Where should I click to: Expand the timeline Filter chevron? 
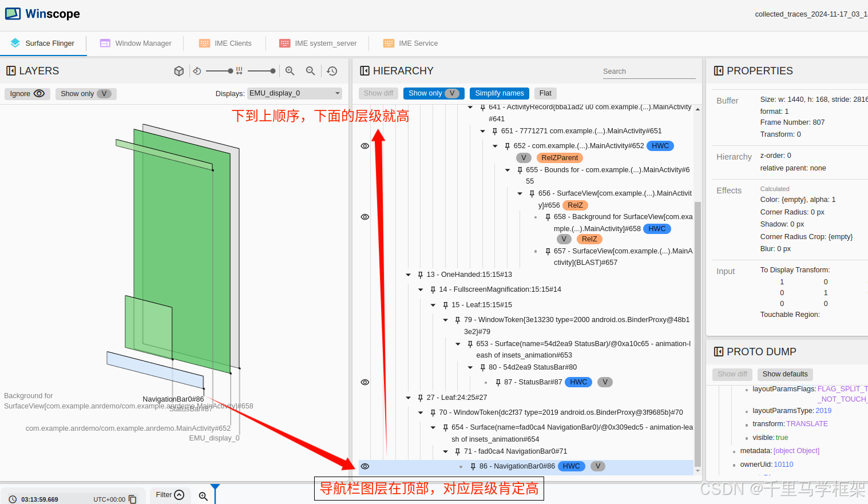(x=179, y=495)
